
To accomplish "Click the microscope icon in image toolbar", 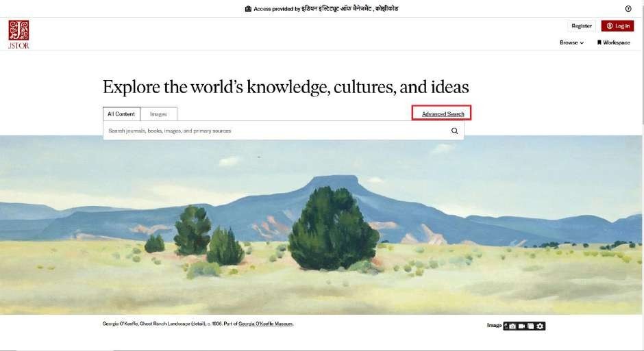I will click(506, 326).
